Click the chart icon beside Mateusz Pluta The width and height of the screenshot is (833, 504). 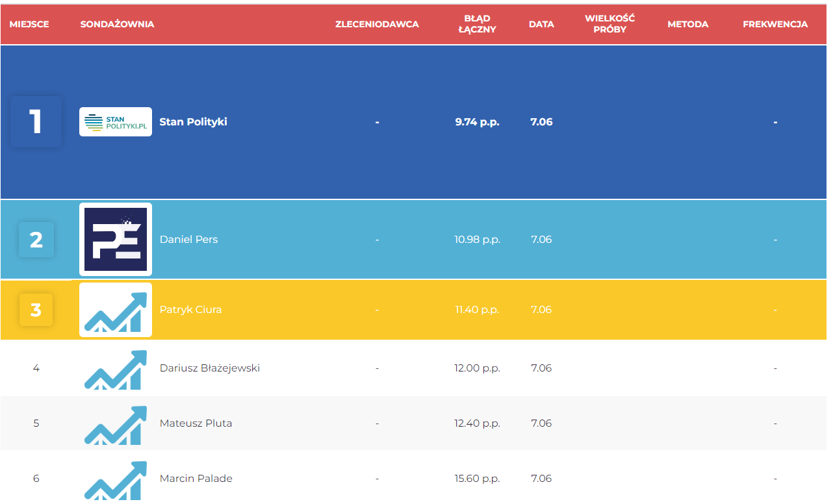coord(116,425)
